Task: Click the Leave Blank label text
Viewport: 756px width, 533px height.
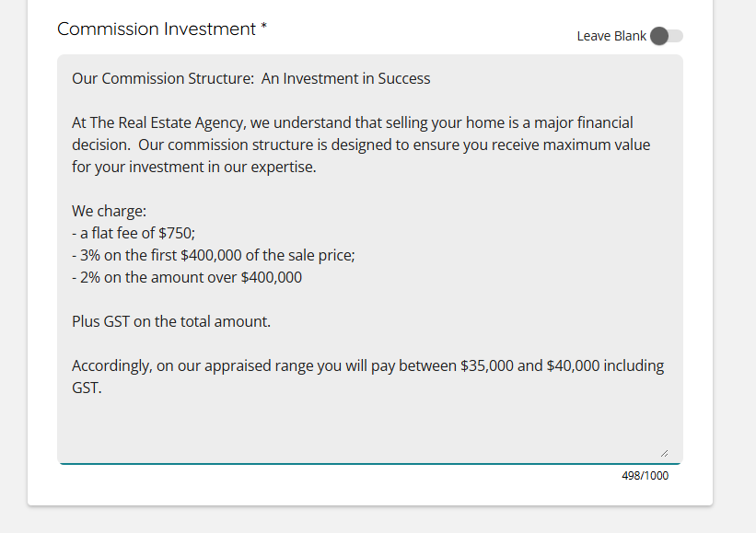Action: (611, 36)
